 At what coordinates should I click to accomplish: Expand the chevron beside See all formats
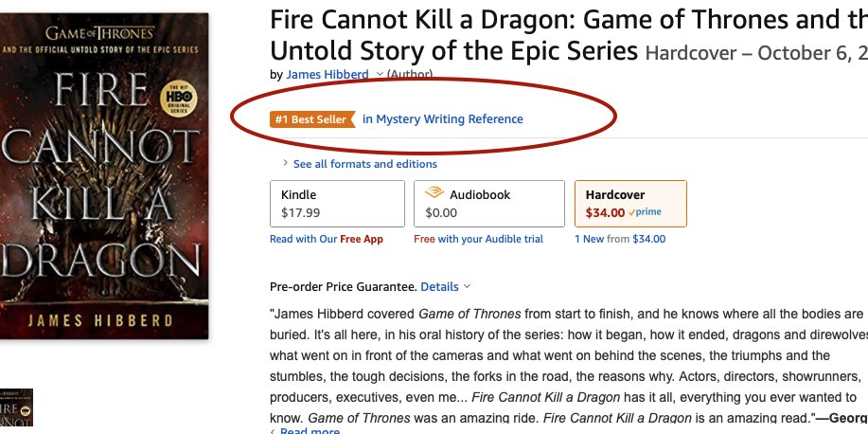285,164
